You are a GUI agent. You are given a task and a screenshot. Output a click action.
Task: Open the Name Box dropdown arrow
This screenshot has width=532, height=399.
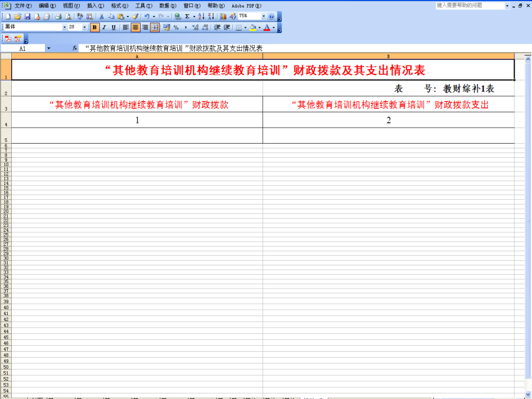[x=49, y=48]
